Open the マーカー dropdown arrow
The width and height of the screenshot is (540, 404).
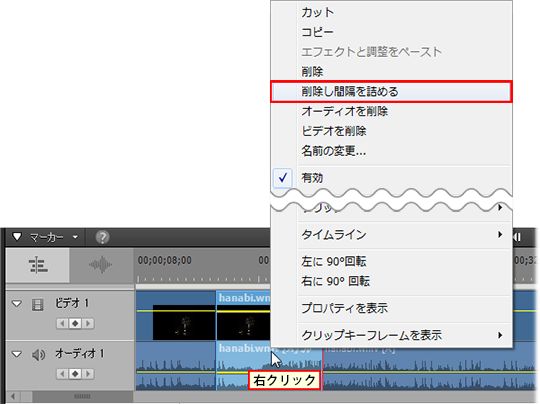pos(75,237)
